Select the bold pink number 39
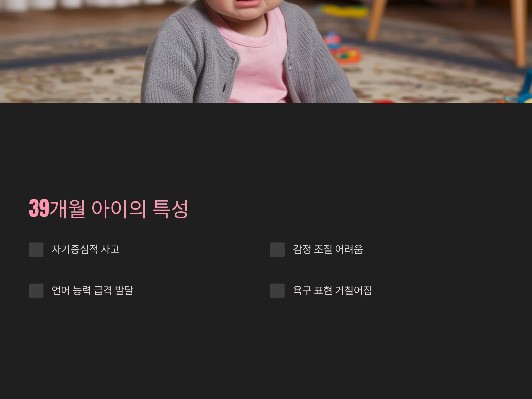532x399 pixels. click(39, 208)
